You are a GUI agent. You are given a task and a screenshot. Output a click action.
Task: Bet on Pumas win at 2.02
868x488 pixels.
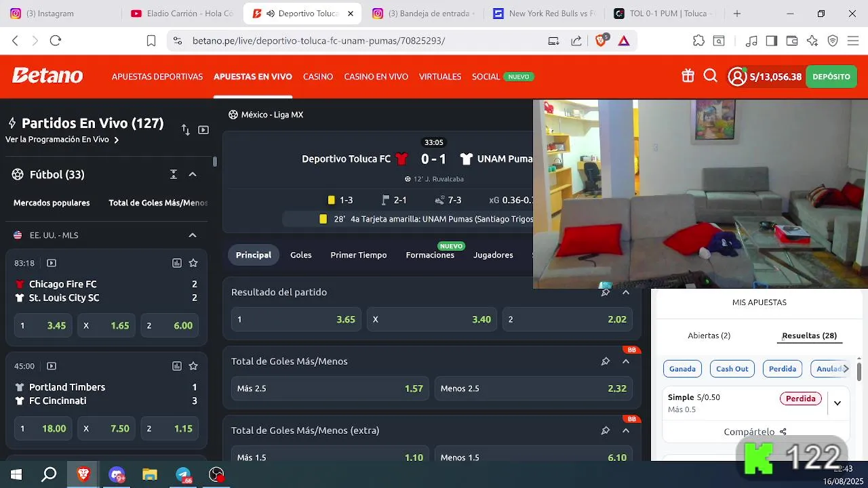pyautogui.click(x=567, y=319)
